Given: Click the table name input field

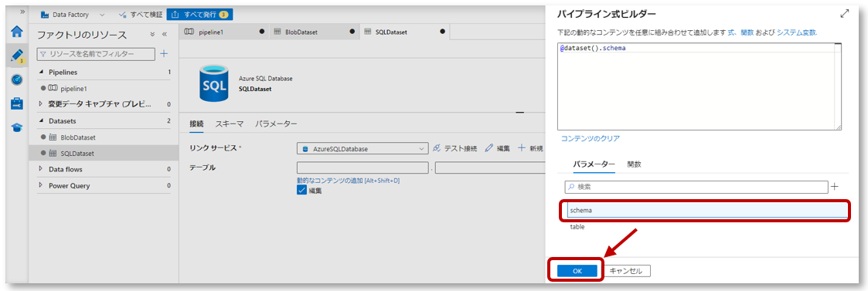Looking at the screenshot, I should point(490,167).
